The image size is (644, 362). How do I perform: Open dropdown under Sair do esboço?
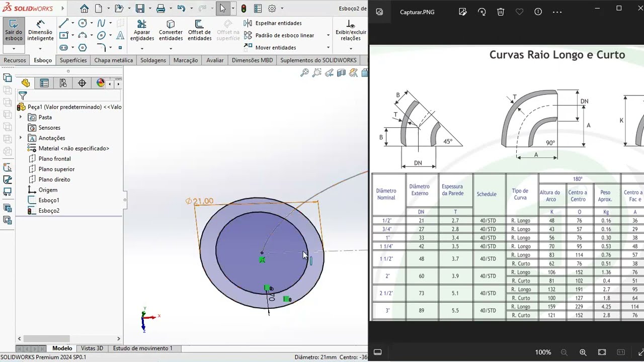[14, 49]
